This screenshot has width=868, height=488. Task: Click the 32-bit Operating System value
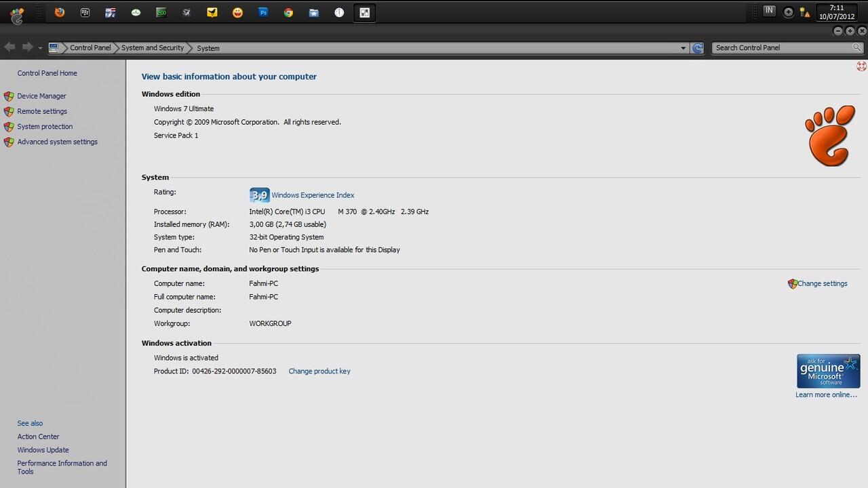[x=286, y=237]
